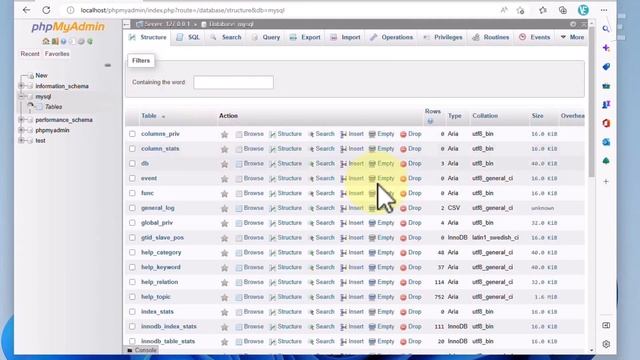This screenshot has height=360, width=640.
Task: Check the general_log table checkbox
Action: pyautogui.click(x=132, y=208)
